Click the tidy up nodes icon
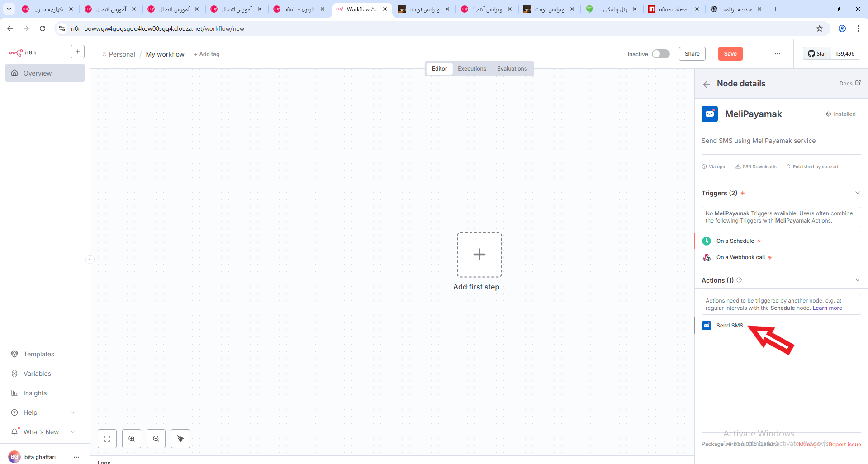The height and width of the screenshot is (464, 868). tap(180, 439)
